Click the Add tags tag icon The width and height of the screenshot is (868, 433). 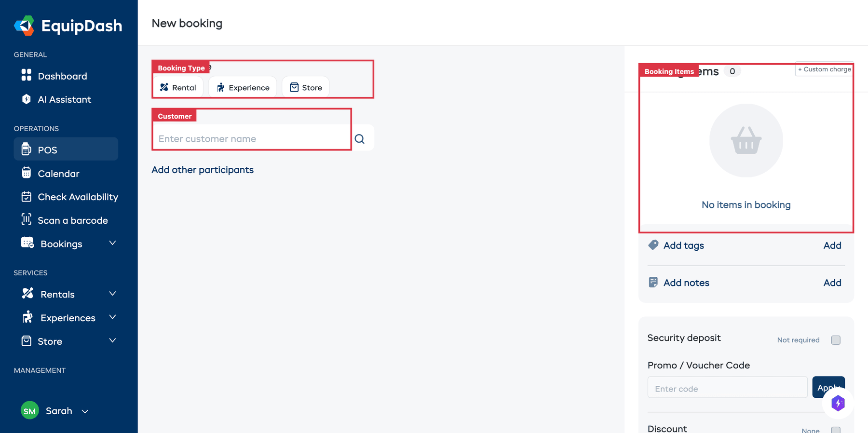point(653,245)
